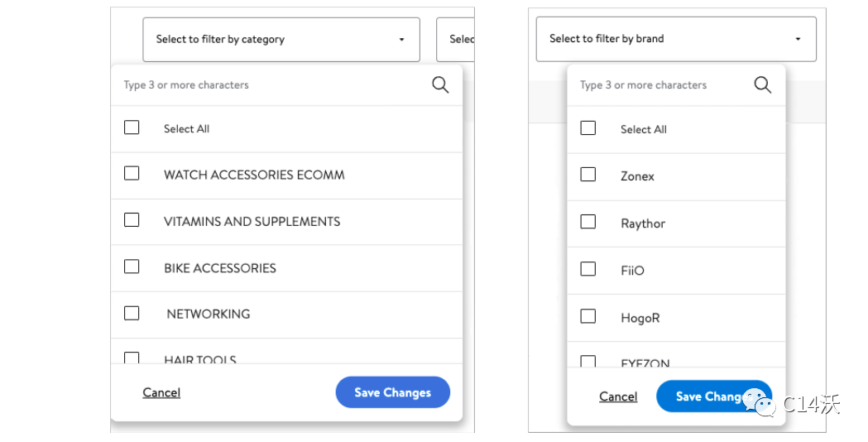Viewport: 868px width, 442px height.
Task: Tick the Zonex brand checkbox
Action: [588, 175]
